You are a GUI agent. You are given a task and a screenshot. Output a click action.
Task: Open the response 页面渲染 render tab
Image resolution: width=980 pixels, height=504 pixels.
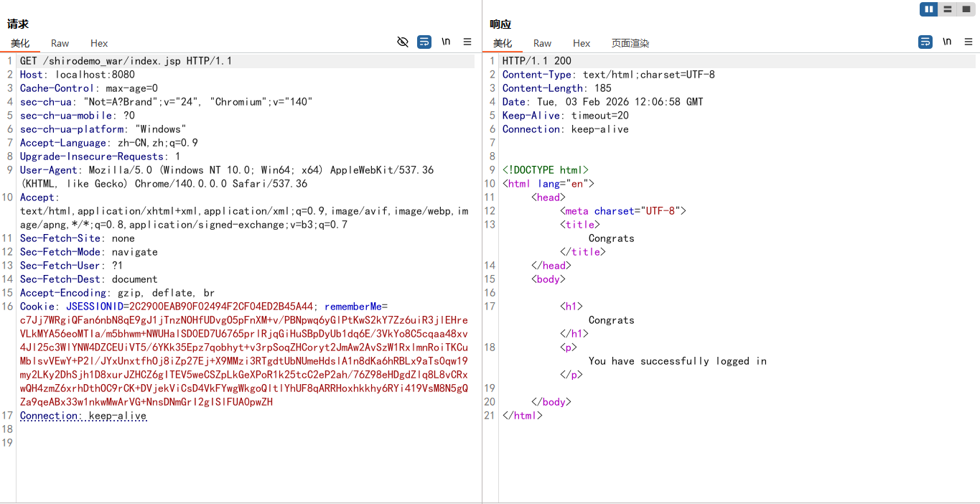630,43
